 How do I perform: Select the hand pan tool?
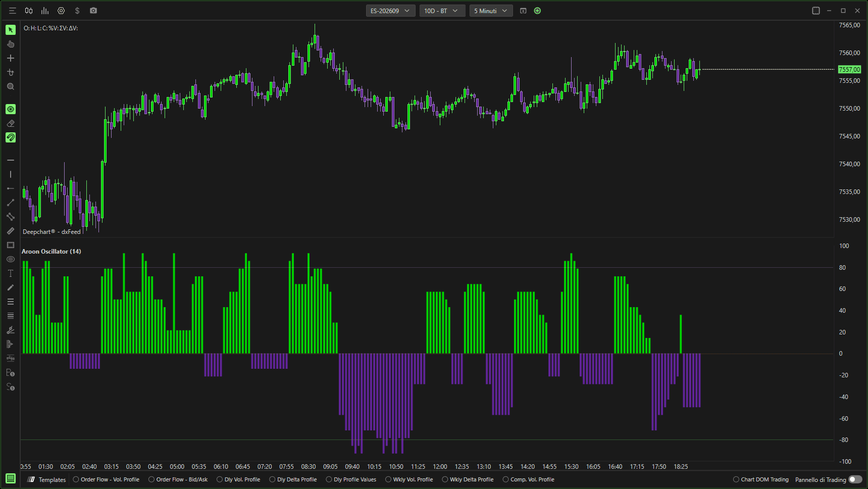pos(11,44)
